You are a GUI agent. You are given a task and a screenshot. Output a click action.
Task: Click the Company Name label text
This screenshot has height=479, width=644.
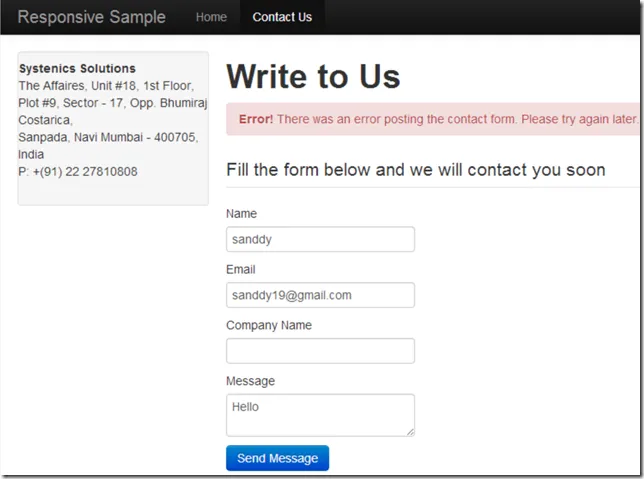point(269,326)
